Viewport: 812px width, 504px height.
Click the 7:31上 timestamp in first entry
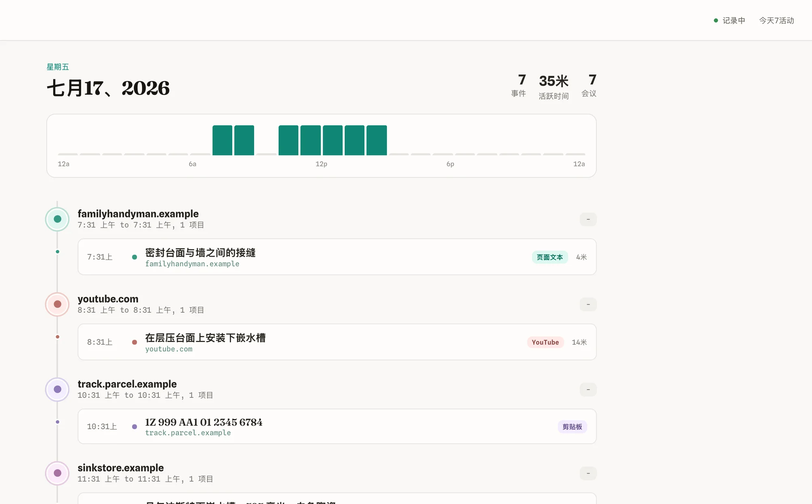tap(100, 257)
